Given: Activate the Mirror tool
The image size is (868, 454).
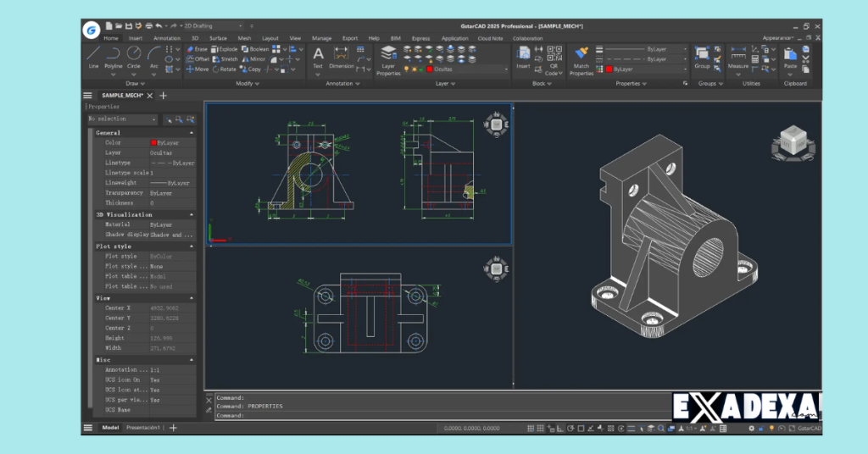Looking at the screenshot, I should (x=253, y=59).
